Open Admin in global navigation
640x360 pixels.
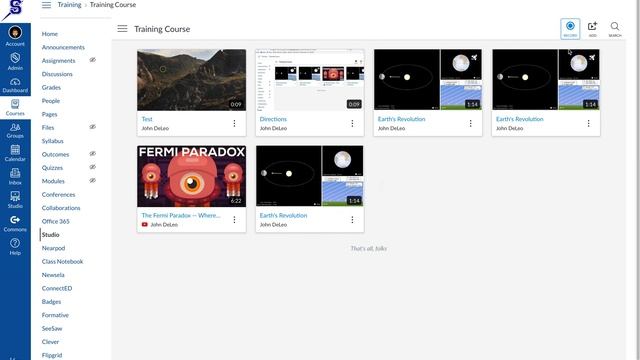pyautogui.click(x=15, y=61)
